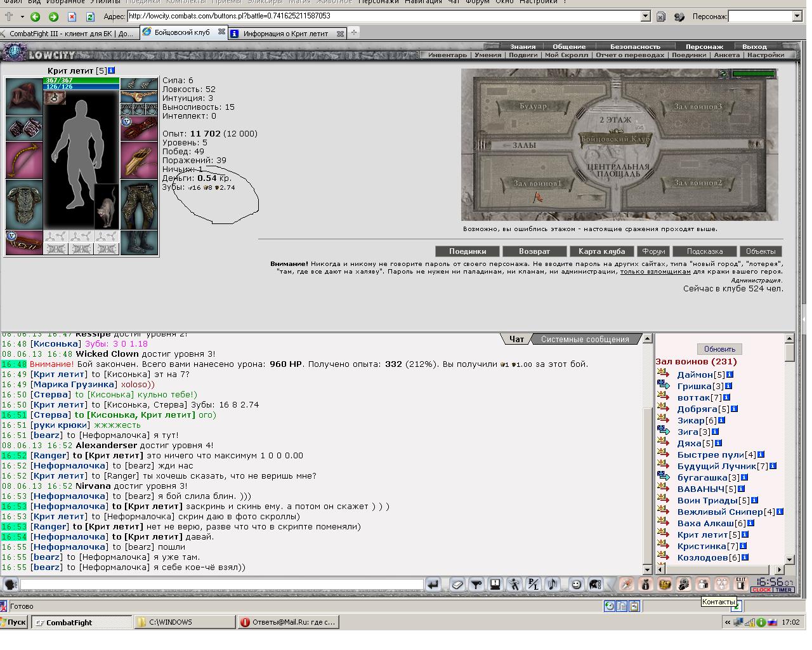Refresh the page with the green reload icon
The width and height of the screenshot is (812, 650).
click(x=89, y=17)
